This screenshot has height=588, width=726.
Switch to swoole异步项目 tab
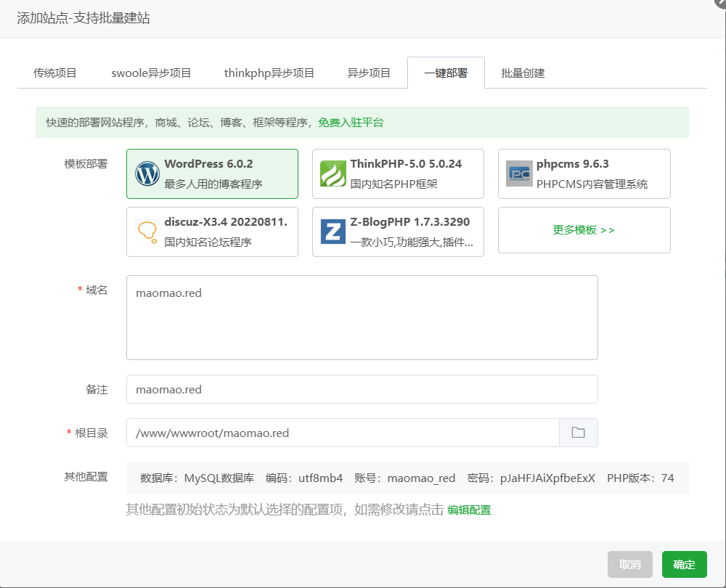click(151, 73)
